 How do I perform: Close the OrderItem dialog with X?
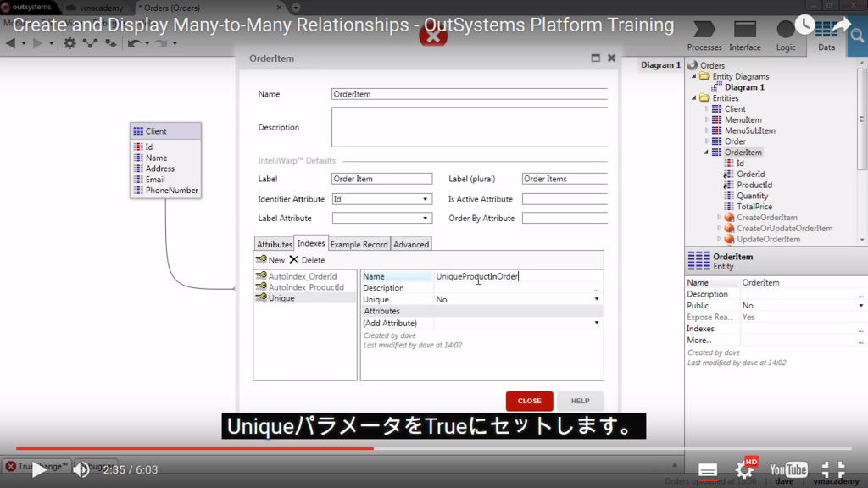click(x=612, y=58)
